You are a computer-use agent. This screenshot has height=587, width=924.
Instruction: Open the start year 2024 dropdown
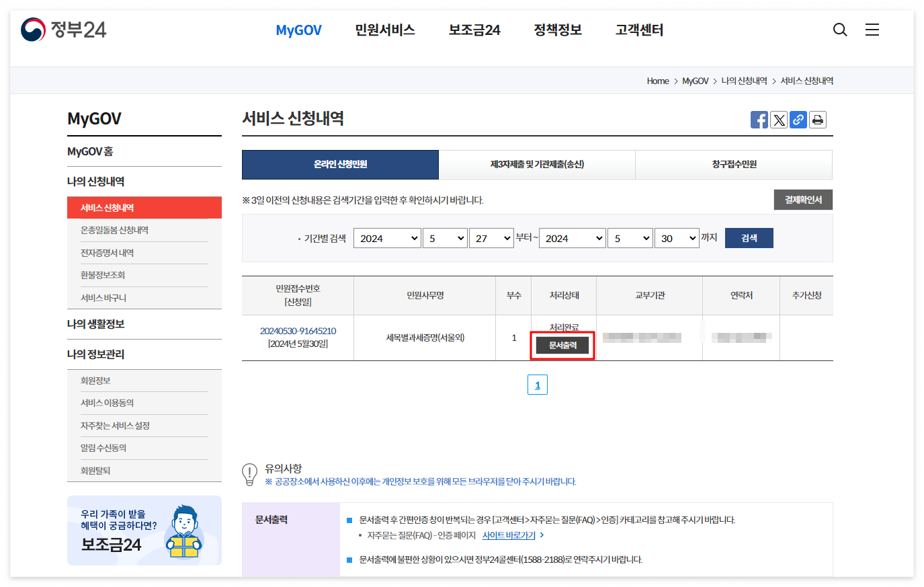tap(387, 237)
